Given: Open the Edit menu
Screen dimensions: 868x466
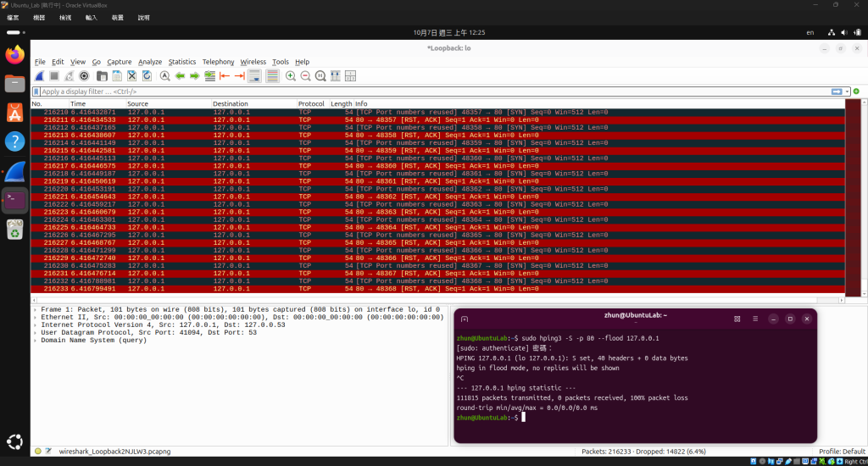Looking at the screenshot, I should click(58, 62).
